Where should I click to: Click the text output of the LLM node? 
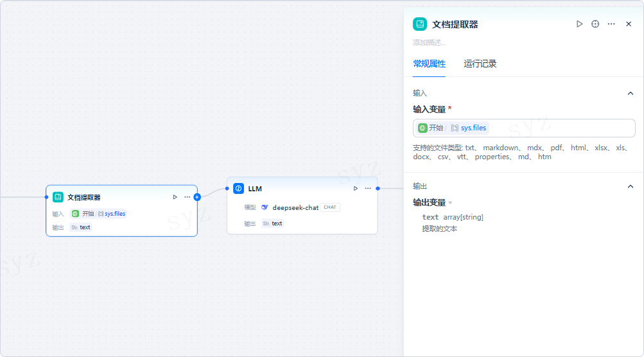point(273,223)
